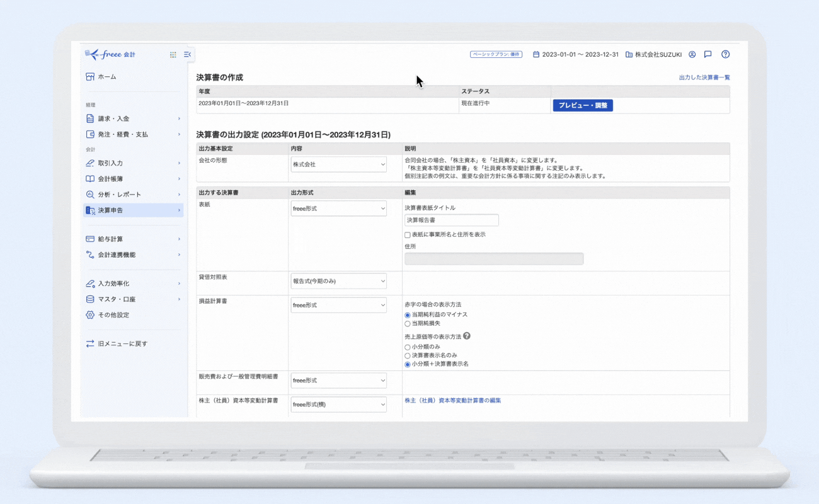This screenshot has width=819, height=504.
Task: Open 出力した決算書一覧 link
Action: 704,77
